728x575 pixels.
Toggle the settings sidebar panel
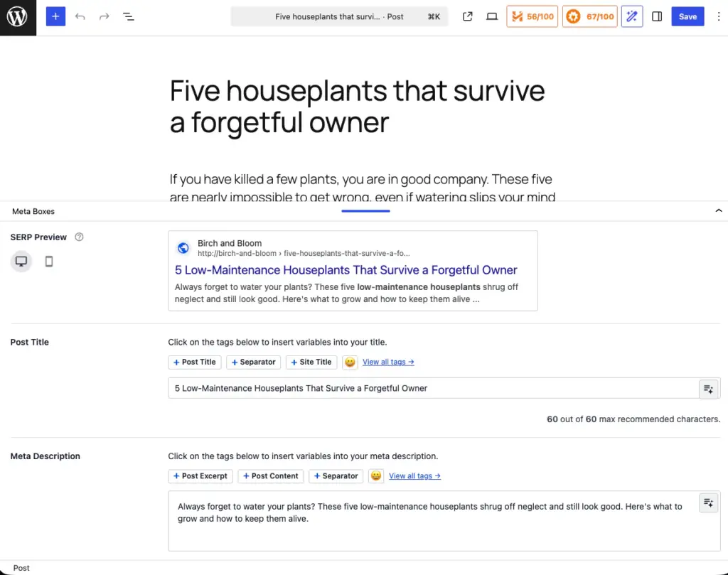click(656, 17)
